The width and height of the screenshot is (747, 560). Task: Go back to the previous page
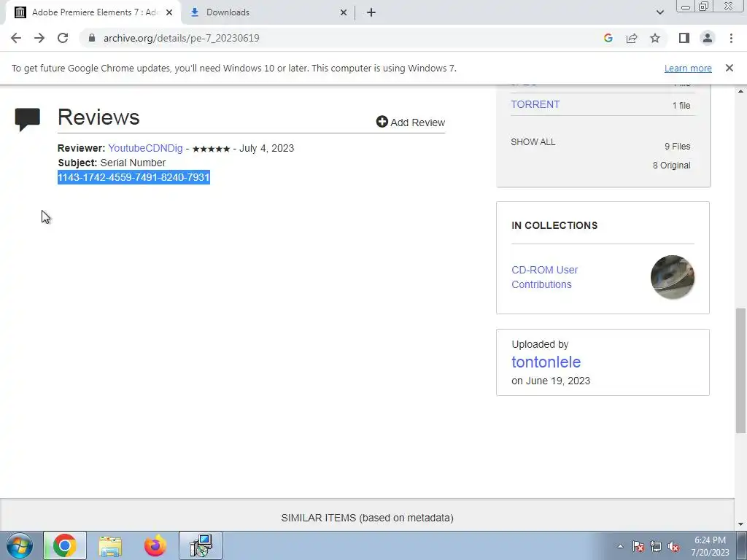(x=16, y=38)
